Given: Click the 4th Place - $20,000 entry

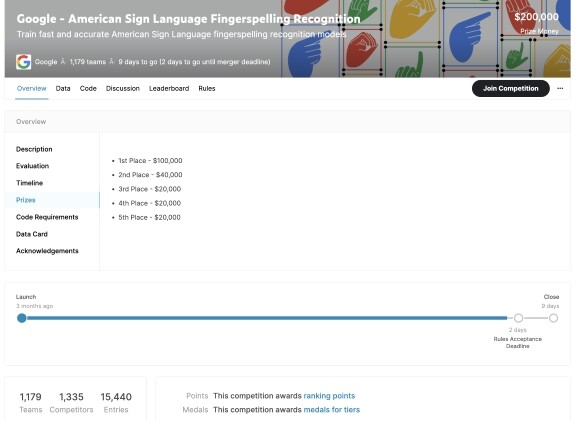Looking at the screenshot, I should pyautogui.click(x=149, y=203).
